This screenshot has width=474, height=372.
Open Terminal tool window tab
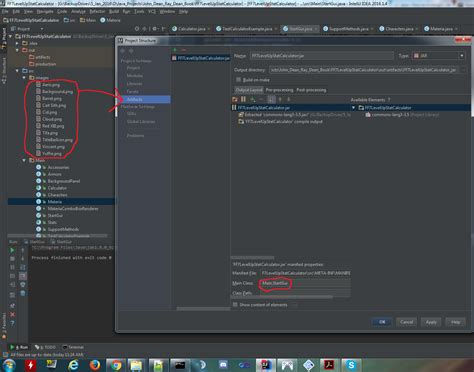pos(73,347)
